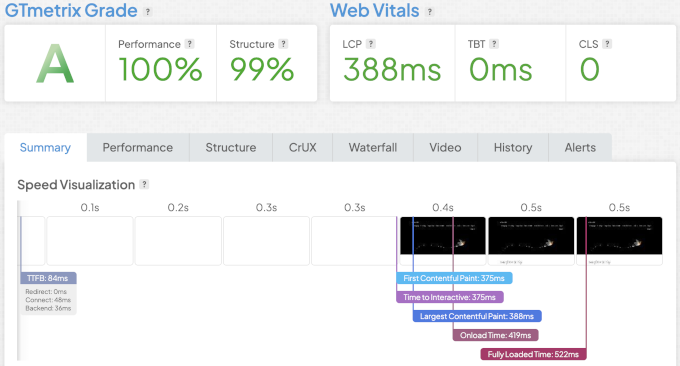The height and width of the screenshot is (366, 680).
Task: Click the TBT help question mark
Action: point(494,44)
